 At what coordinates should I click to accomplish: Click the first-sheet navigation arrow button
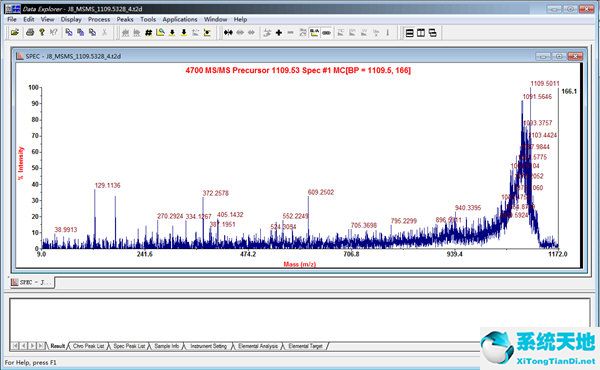(15, 346)
